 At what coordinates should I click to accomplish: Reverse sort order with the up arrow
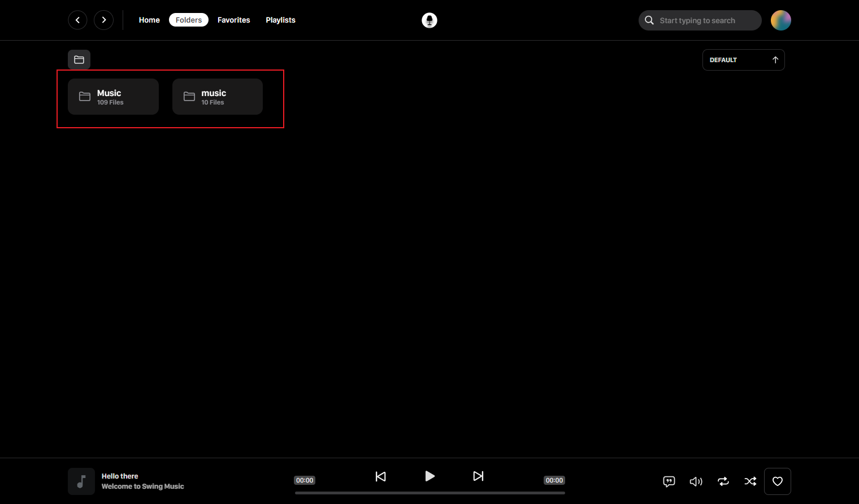775,60
